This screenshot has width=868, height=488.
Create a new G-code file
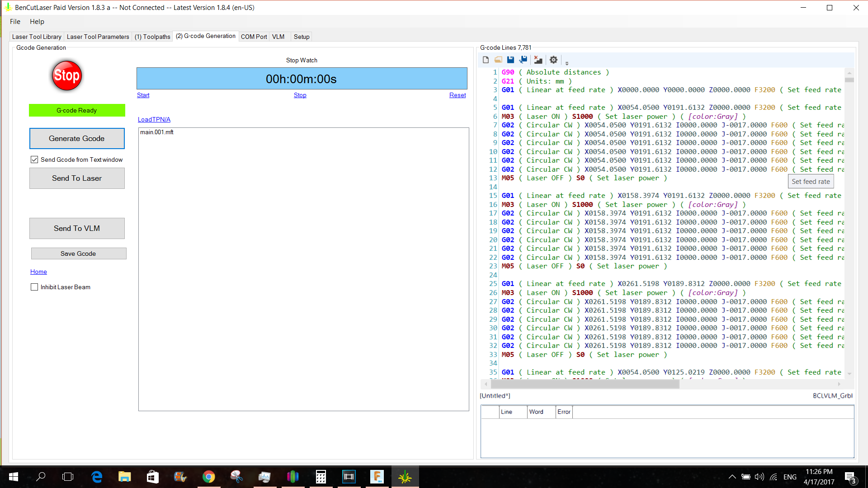pyautogui.click(x=486, y=59)
